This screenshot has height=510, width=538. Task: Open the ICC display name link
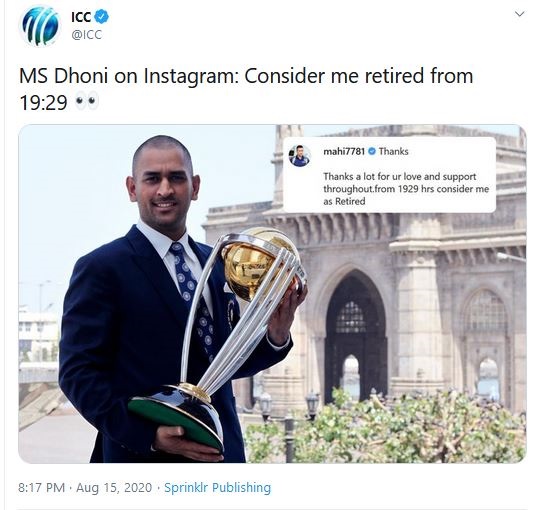[x=81, y=16]
